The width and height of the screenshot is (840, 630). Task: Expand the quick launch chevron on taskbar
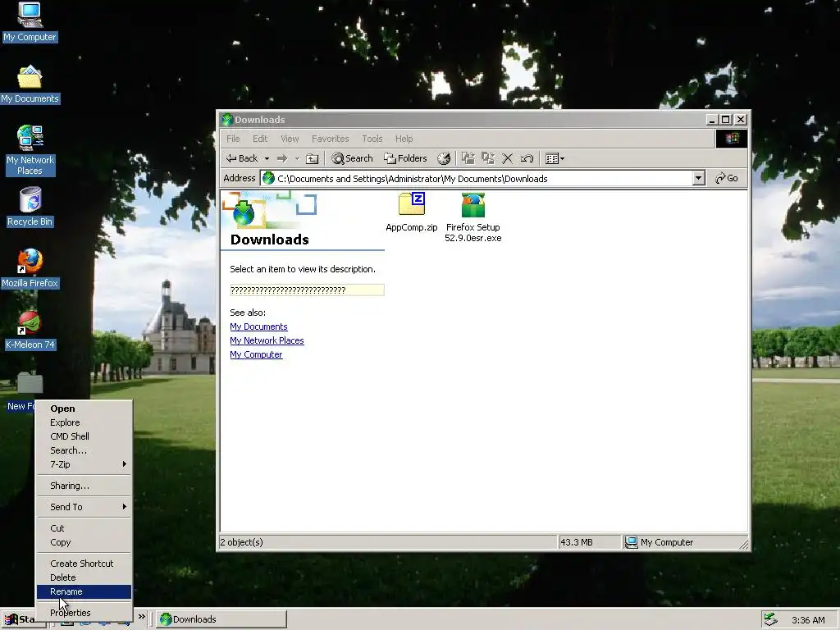click(141, 617)
